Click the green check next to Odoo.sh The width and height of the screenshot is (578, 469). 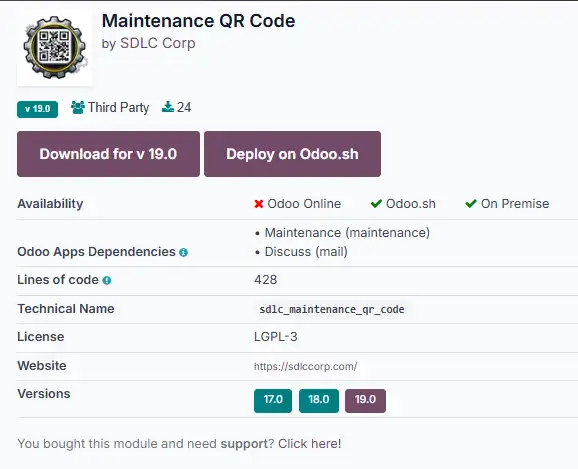[x=376, y=204]
